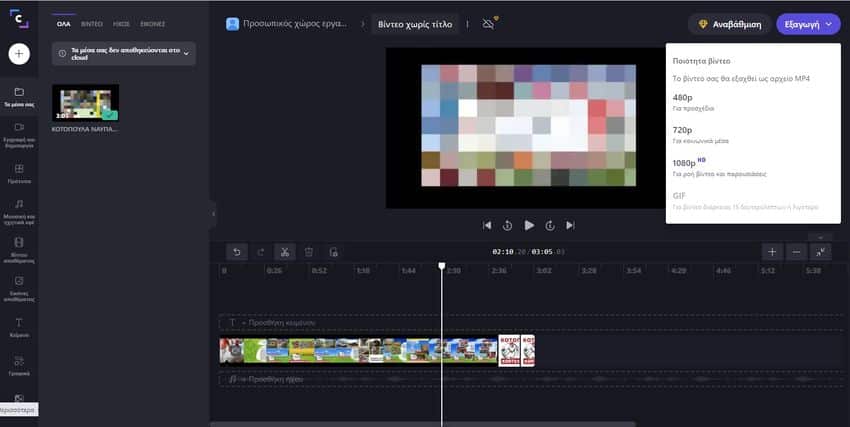Undo the last edit
This screenshot has height=427, width=850.
[x=237, y=252]
